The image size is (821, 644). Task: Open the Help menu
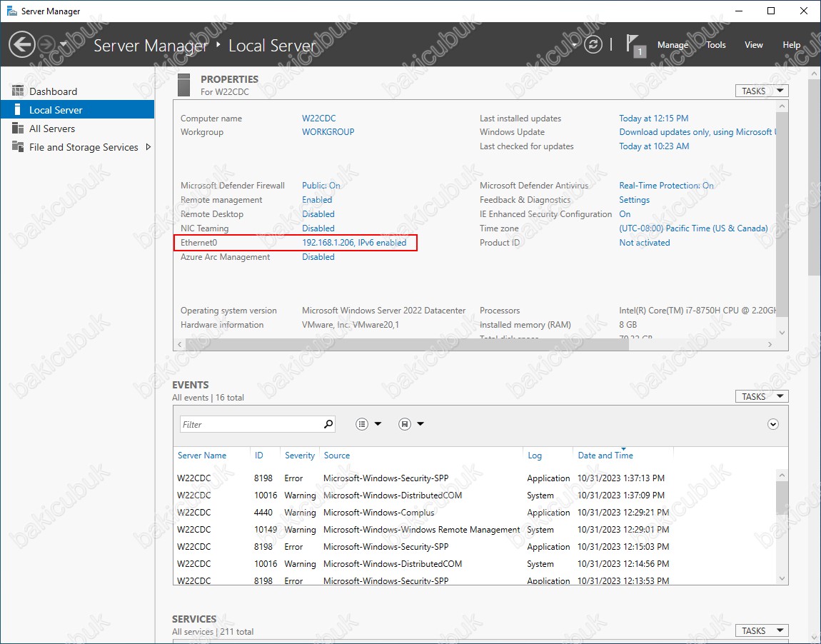tap(791, 45)
